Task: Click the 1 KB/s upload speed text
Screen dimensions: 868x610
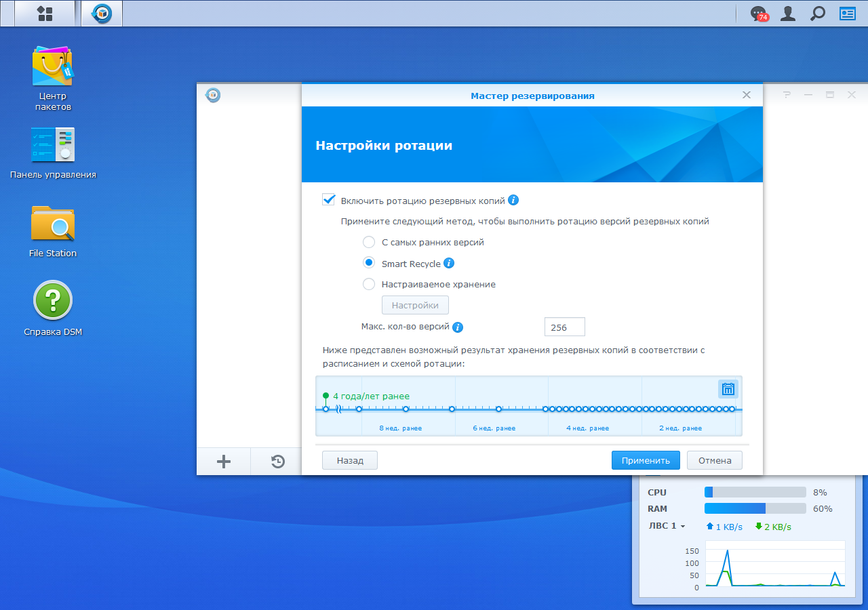Action: coord(729,527)
